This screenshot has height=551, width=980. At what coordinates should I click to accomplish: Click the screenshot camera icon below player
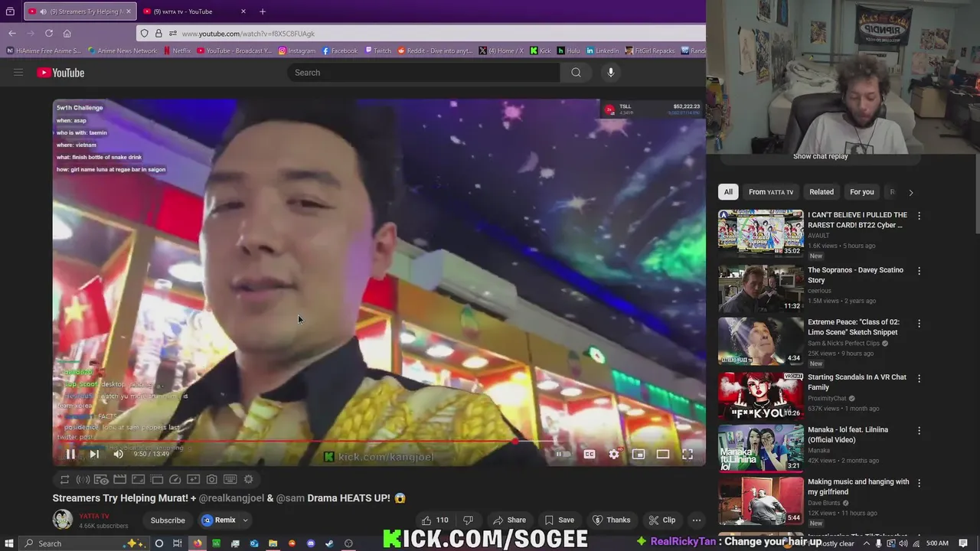point(211,479)
